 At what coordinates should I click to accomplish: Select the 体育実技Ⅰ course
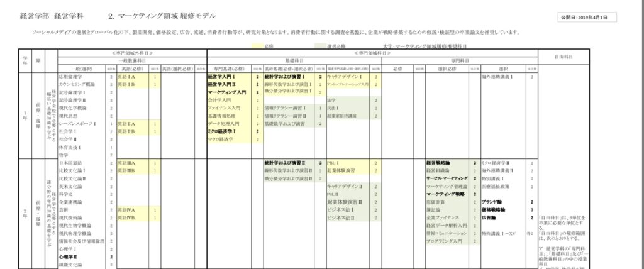point(70,147)
